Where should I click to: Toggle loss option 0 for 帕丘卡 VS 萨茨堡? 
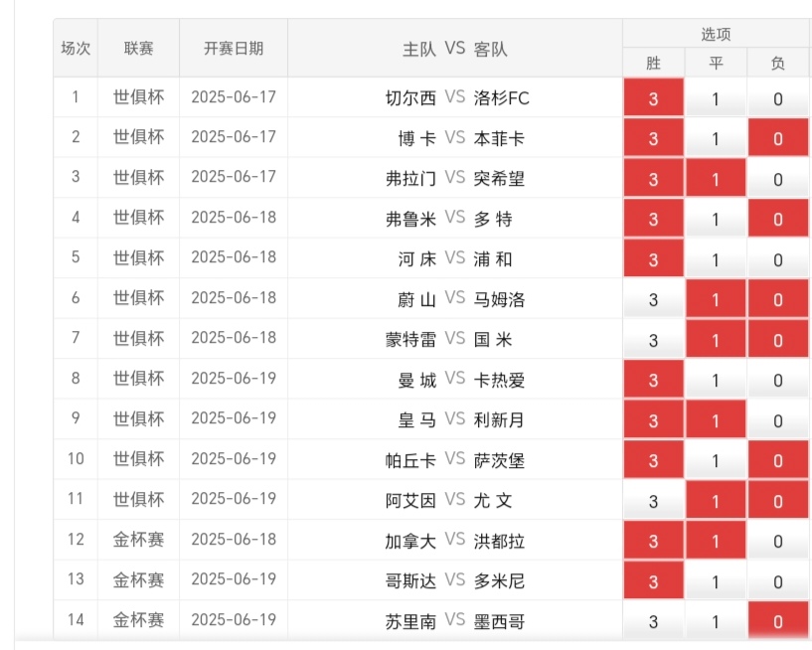tap(778, 459)
